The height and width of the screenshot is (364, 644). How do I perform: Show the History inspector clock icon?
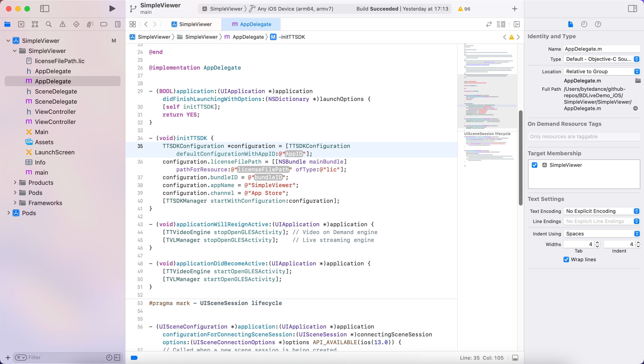pos(584,24)
